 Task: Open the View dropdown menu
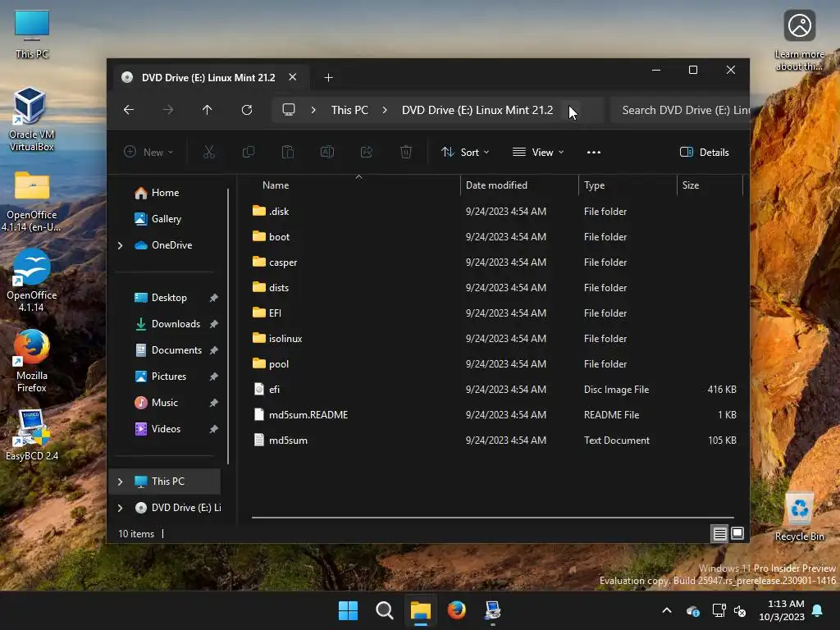[538, 152]
